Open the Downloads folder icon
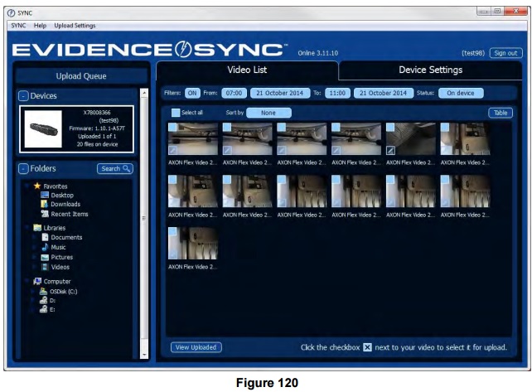Viewport: 532px width, 392px height. click(x=45, y=205)
